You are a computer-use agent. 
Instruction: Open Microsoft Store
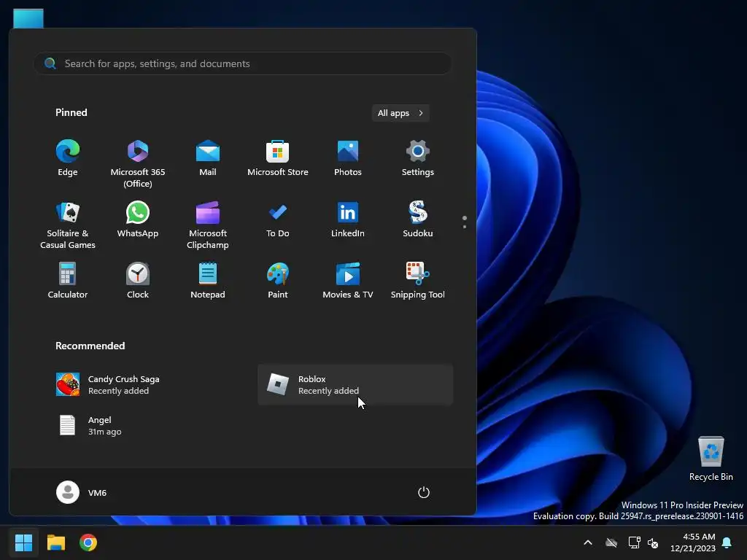coord(278,158)
